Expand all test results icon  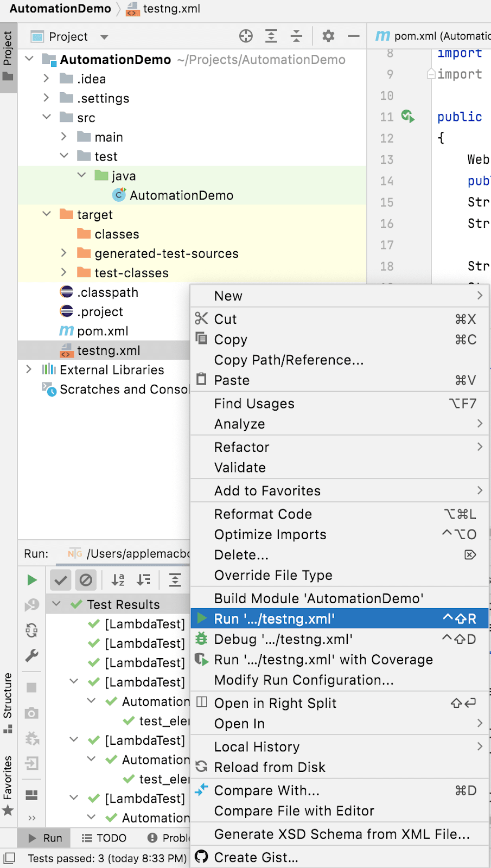point(175,580)
